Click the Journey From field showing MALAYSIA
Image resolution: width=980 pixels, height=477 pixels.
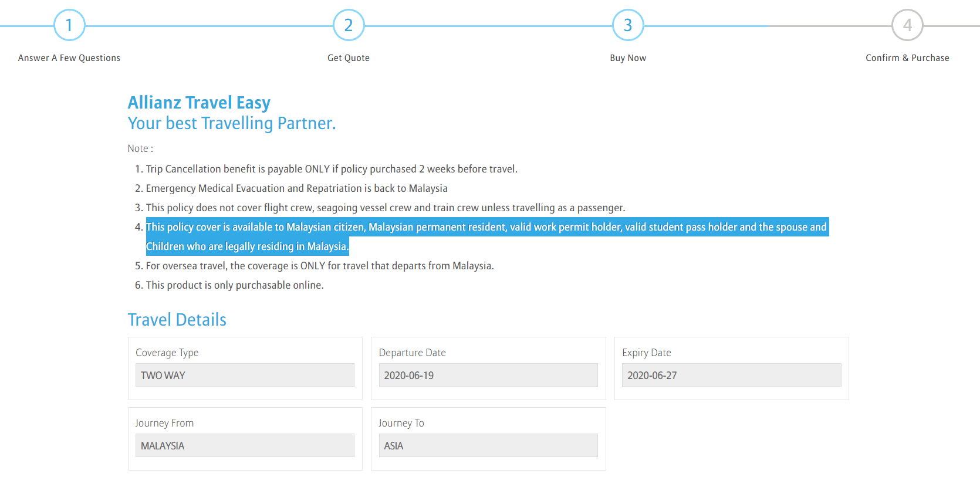point(245,445)
